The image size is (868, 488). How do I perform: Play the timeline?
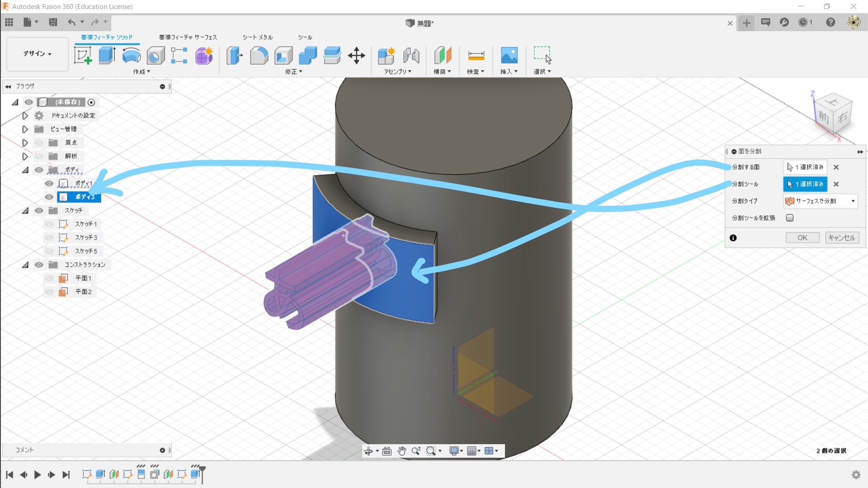pos(38,474)
